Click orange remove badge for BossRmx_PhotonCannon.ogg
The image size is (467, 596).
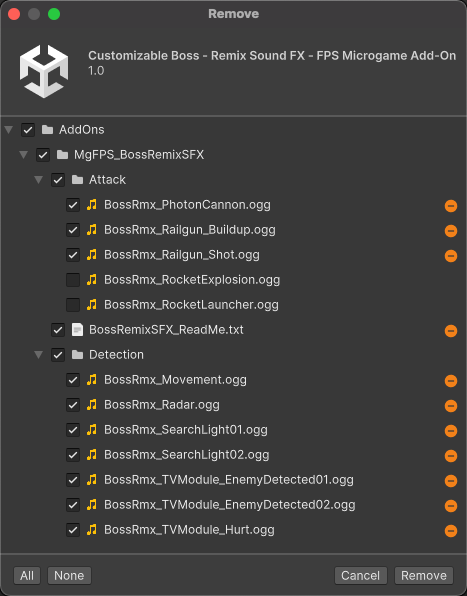tap(451, 206)
